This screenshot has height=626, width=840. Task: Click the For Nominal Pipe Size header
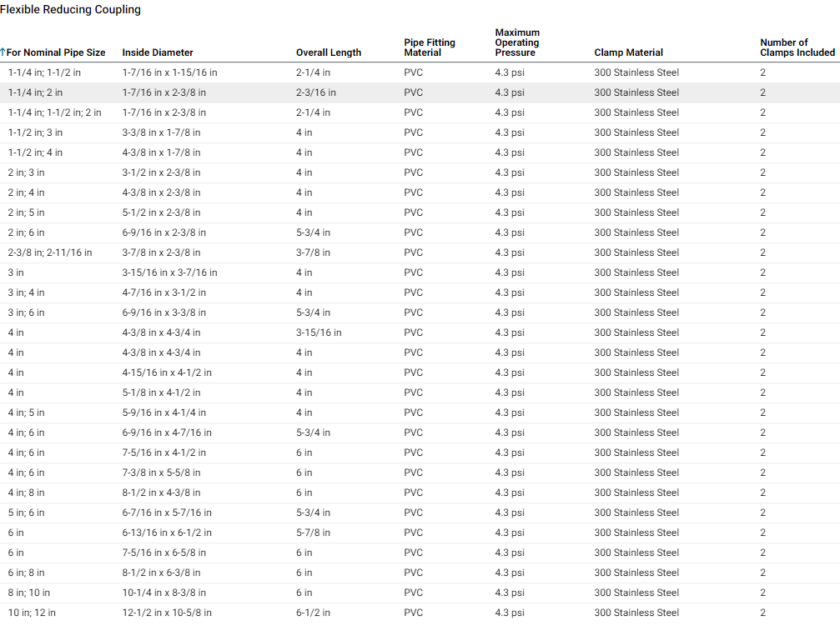[x=57, y=53]
